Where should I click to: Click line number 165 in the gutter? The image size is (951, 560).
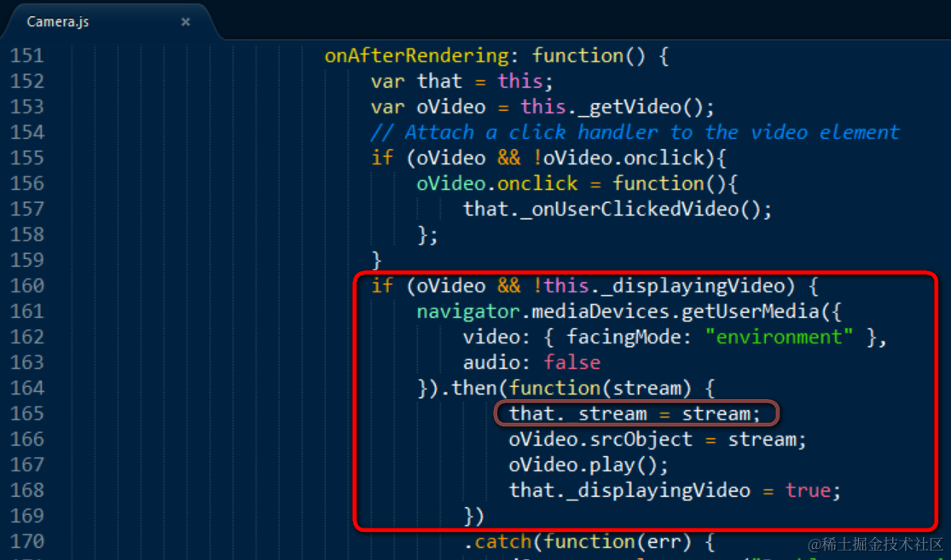pos(27,413)
